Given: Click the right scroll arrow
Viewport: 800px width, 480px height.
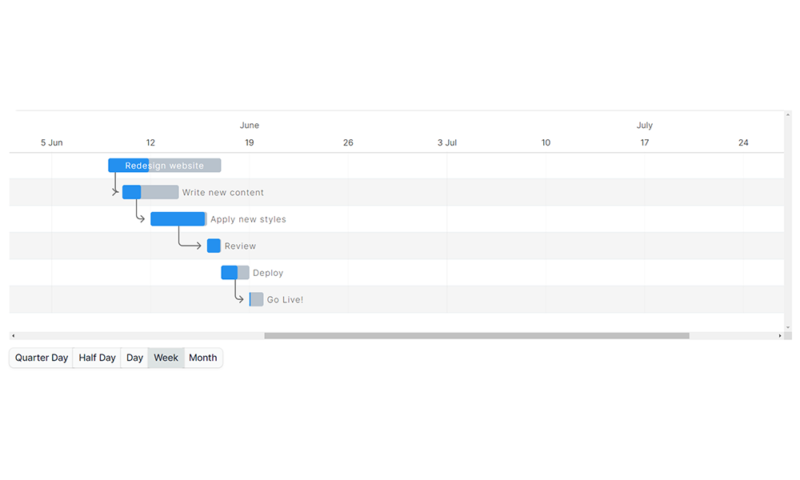Looking at the screenshot, I should pyautogui.click(x=780, y=336).
